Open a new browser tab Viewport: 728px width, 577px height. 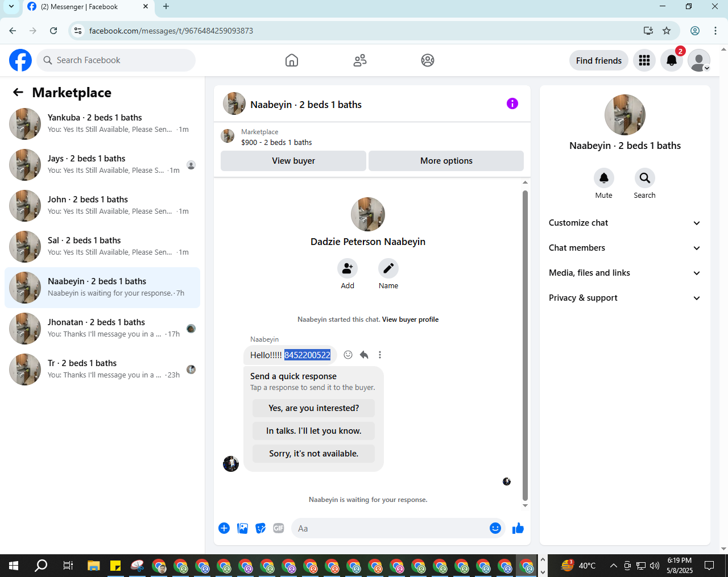coord(166,7)
